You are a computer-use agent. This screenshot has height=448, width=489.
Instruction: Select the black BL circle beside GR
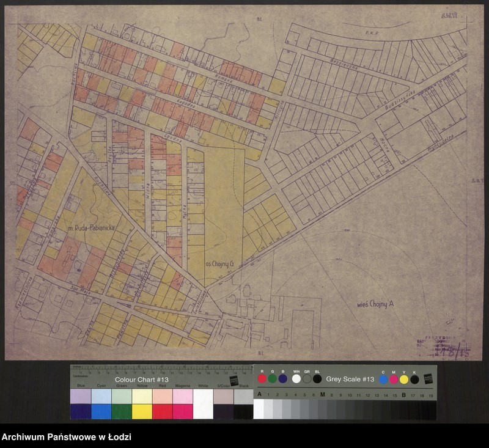(x=317, y=379)
